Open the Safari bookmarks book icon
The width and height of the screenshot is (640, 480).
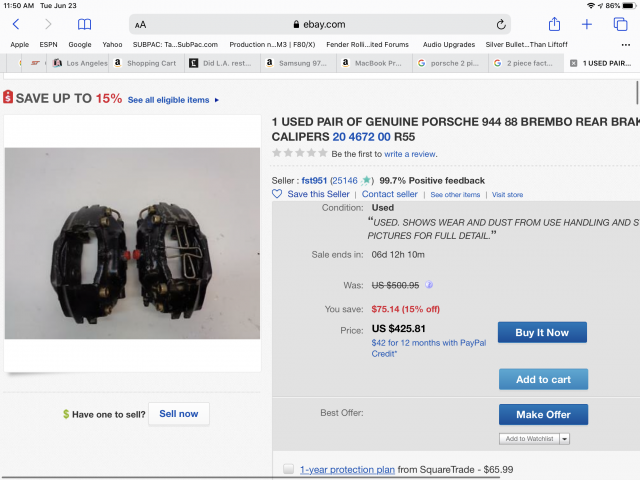[84, 24]
